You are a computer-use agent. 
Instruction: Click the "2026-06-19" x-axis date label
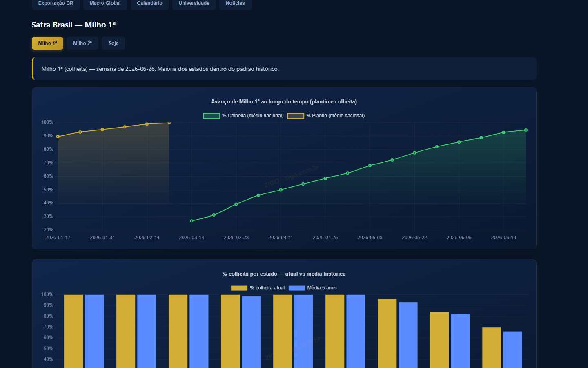pos(503,238)
